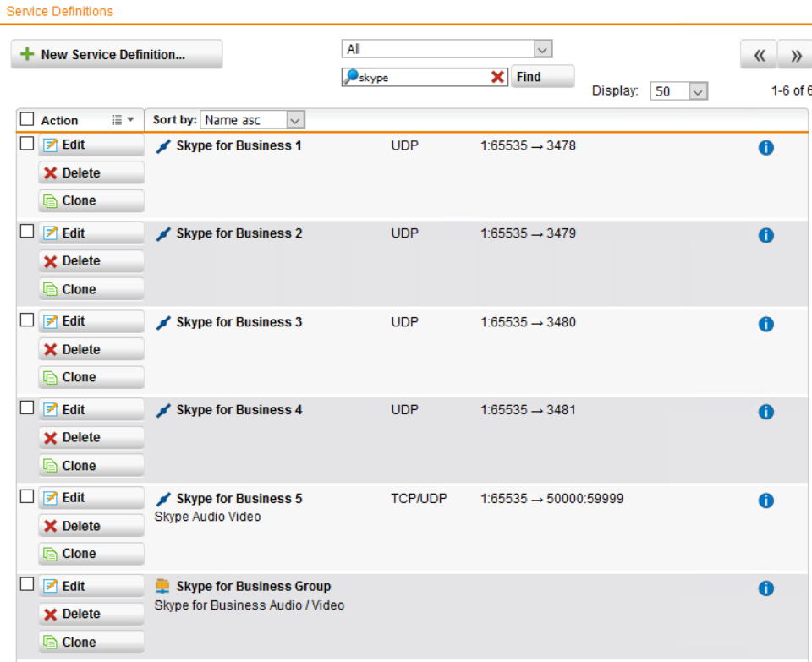Click the Skype for Business 5 name
812x662 pixels.
(x=239, y=499)
